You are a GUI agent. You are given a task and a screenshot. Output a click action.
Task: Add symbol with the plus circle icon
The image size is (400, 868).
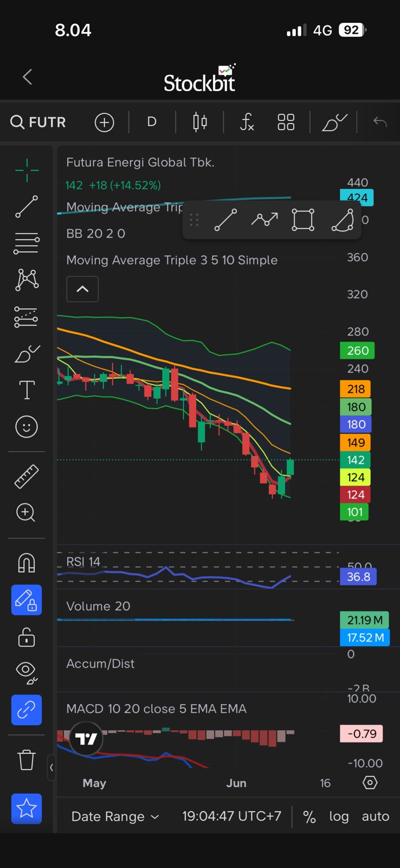(x=104, y=122)
